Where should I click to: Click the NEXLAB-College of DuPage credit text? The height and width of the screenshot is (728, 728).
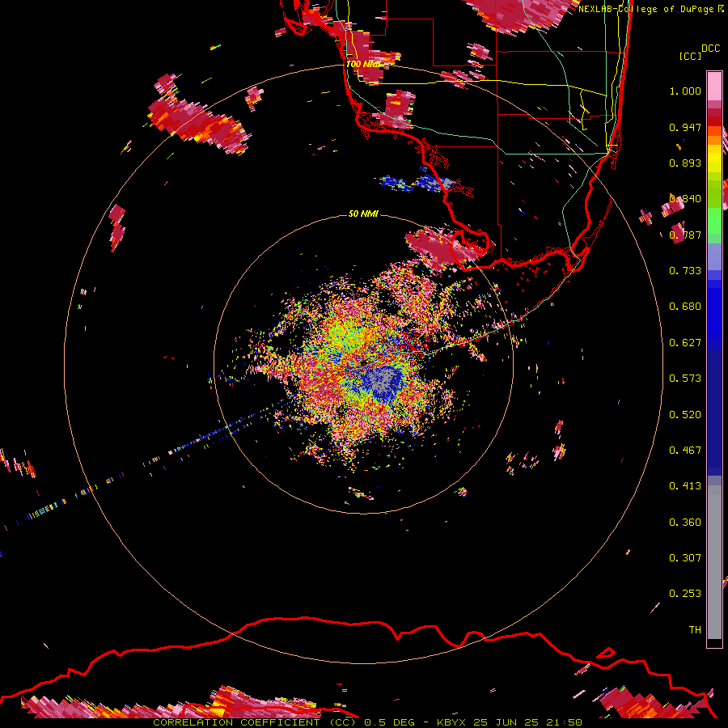point(650,9)
